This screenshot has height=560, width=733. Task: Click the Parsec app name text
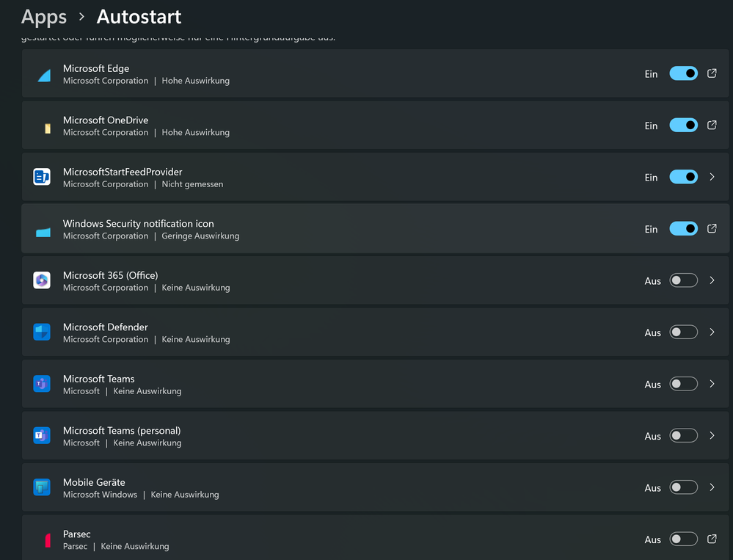tap(76, 534)
